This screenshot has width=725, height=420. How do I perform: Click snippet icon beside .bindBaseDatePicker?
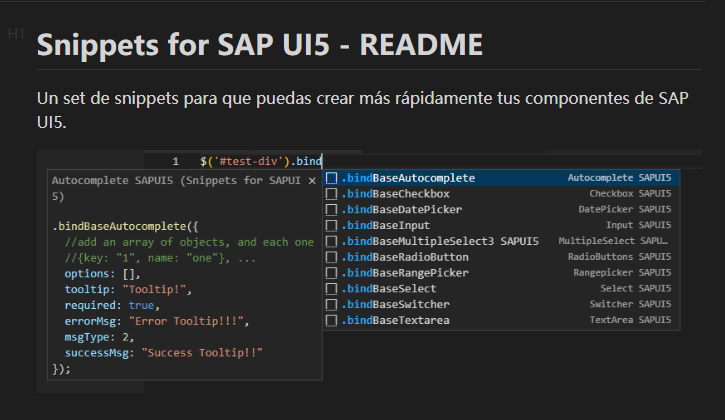click(331, 210)
